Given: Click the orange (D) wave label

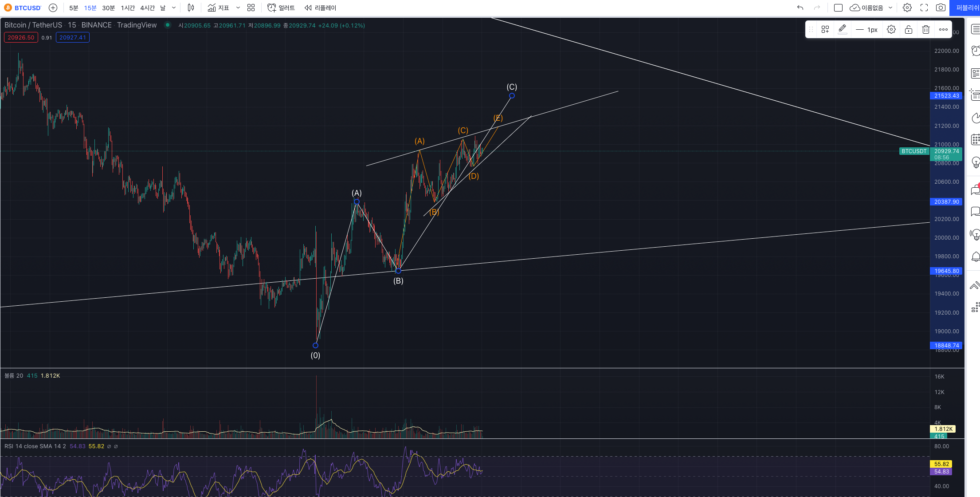Looking at the screenshot, I should (474, 176).
